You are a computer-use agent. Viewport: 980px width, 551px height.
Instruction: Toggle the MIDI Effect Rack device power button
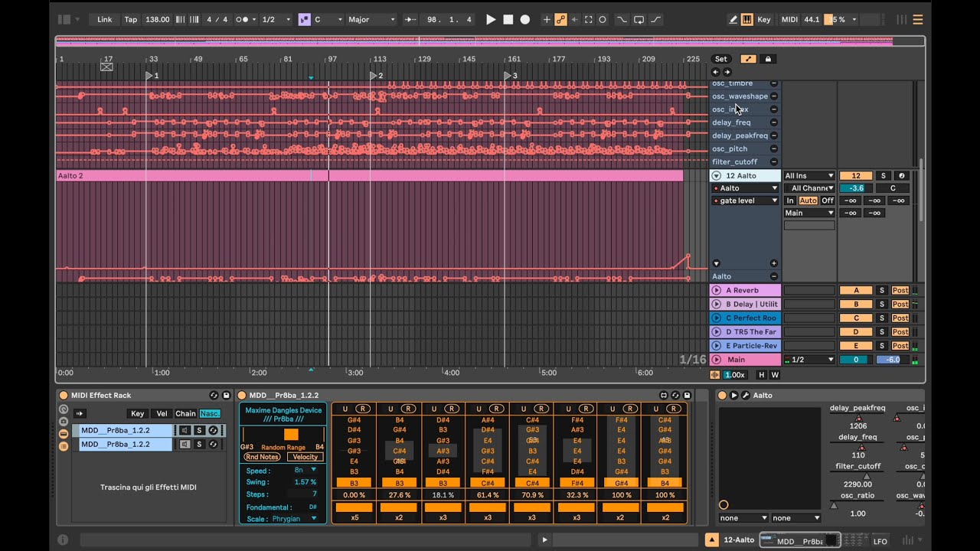[x=63, y=396]
